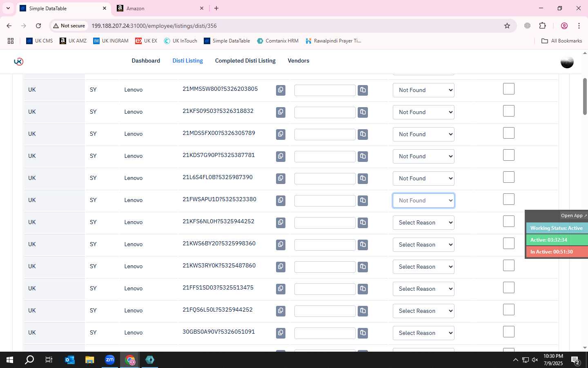Open browser extensions puzzle icon
This screenshot has height=368, width=588.
(x=542, y=26)
